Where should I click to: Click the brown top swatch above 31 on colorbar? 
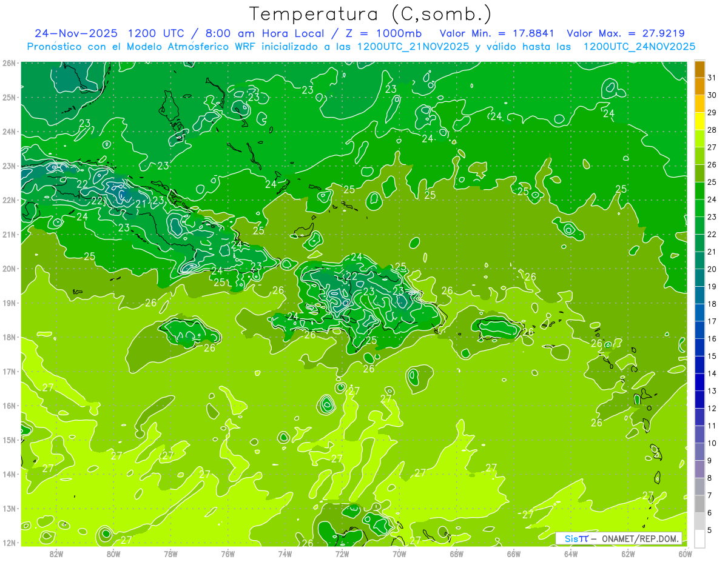[699, 69]
